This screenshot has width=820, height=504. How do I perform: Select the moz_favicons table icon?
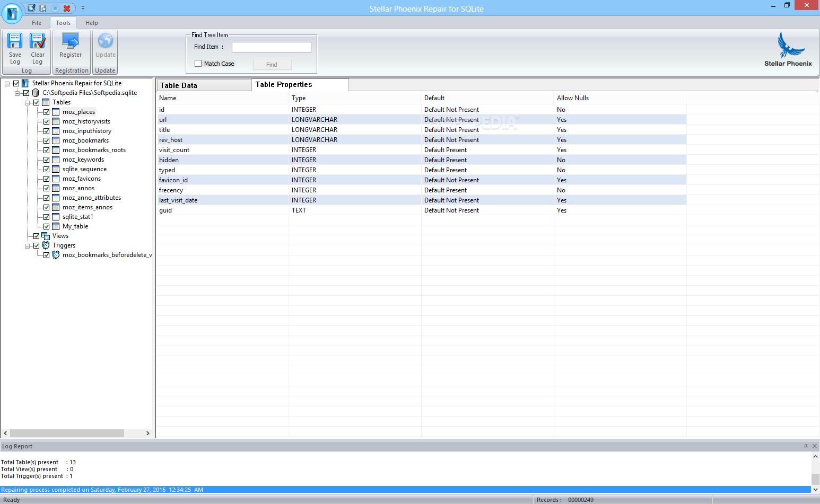pos(56,179)
